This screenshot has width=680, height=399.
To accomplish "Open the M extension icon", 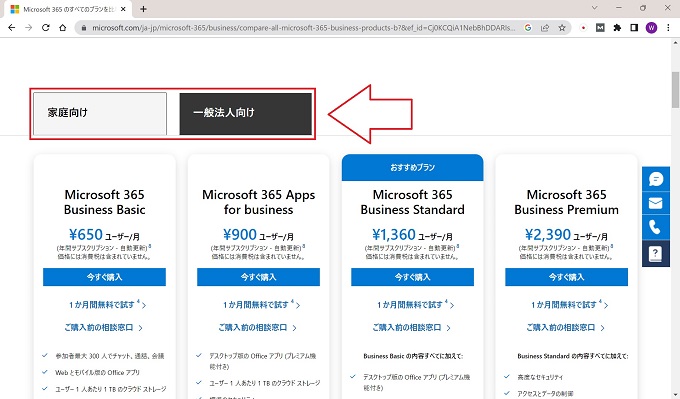I will (600, 27).
